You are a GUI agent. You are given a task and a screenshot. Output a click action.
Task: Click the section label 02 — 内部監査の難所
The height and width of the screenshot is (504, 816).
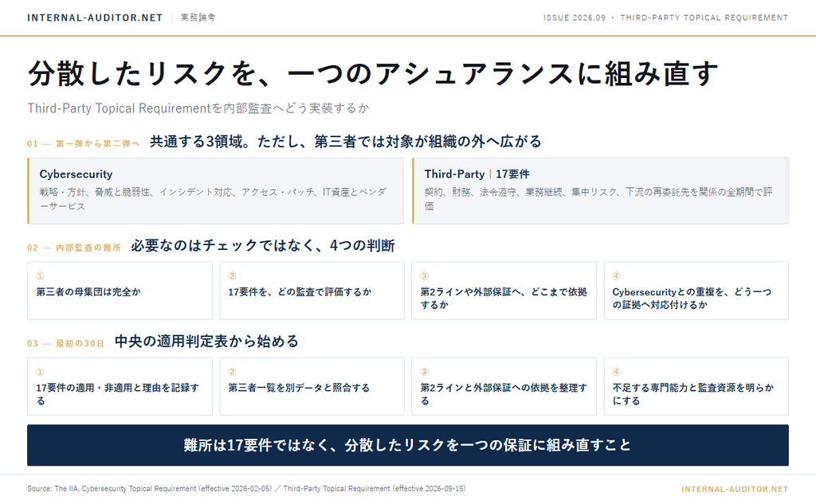(x=74, y=248)
